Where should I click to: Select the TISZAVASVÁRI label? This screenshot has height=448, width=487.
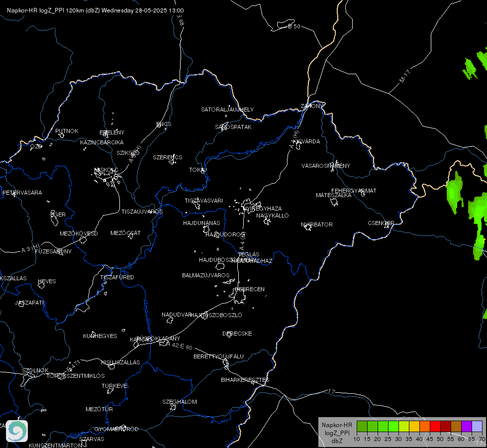pos(204,201)
